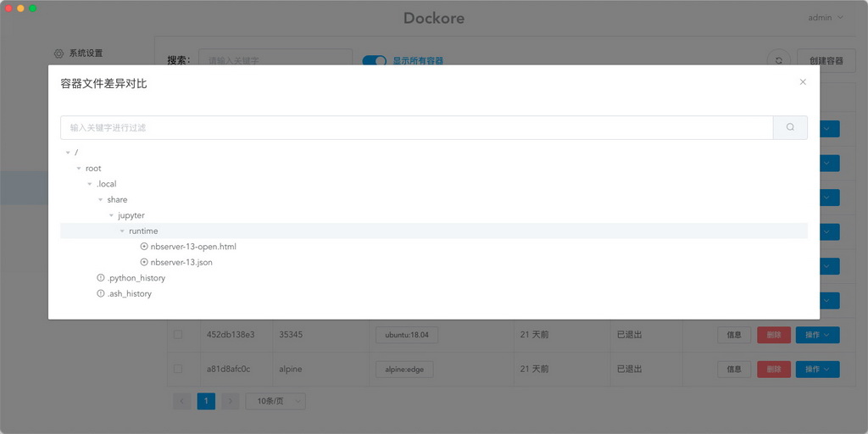Viewport: 868px width, 434px height.
Task: Go to next page arrow
Action: tap(231, 401)
